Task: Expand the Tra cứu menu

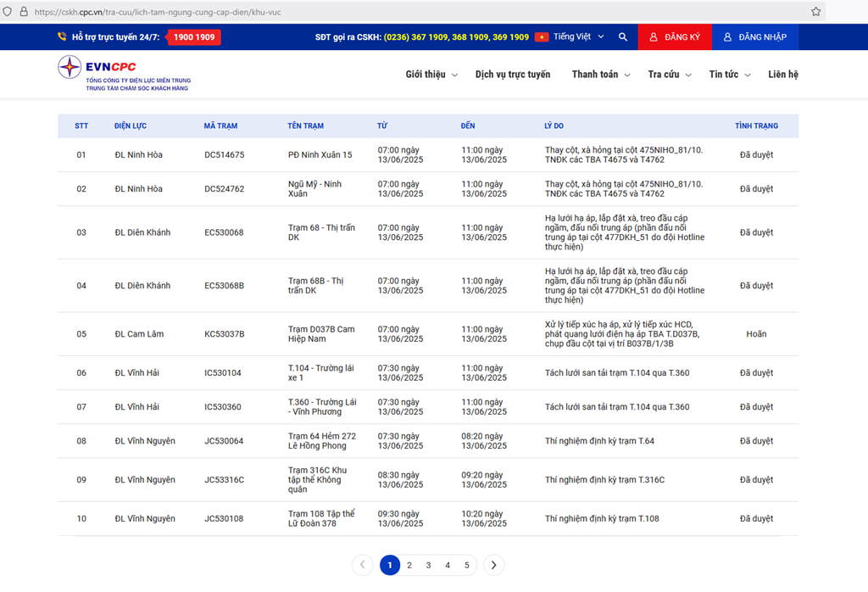Action: 670,74
